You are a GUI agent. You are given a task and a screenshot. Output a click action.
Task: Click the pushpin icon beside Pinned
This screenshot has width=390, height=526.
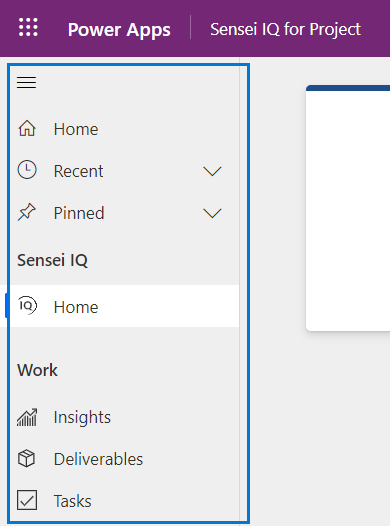(x=26, y=212)
